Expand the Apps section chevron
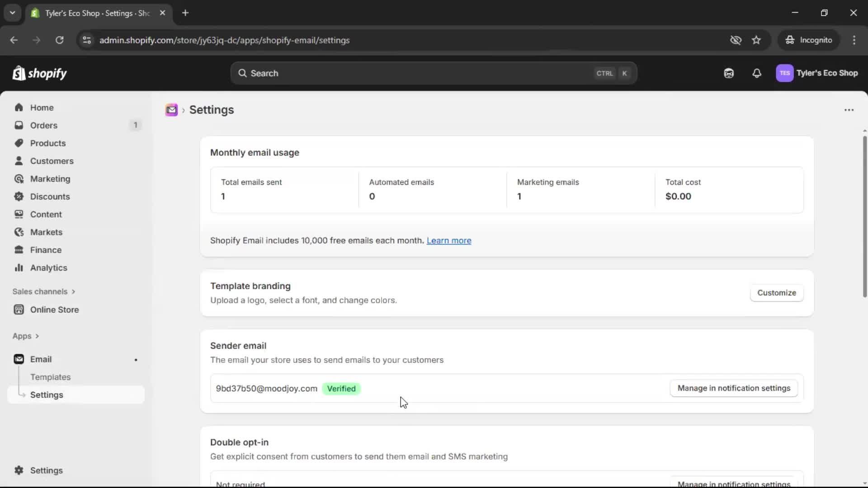The image size is (868, 488). (x=37, y=336)
